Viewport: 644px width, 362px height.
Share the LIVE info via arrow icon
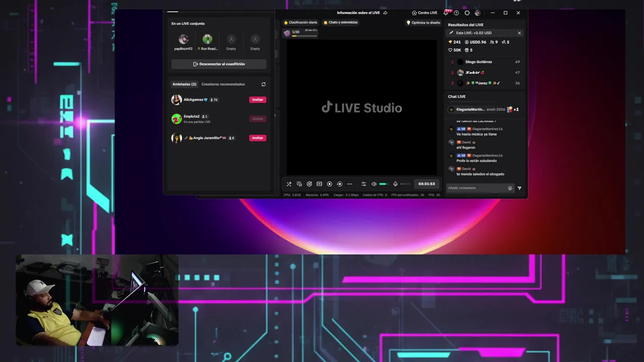point(385,13)
